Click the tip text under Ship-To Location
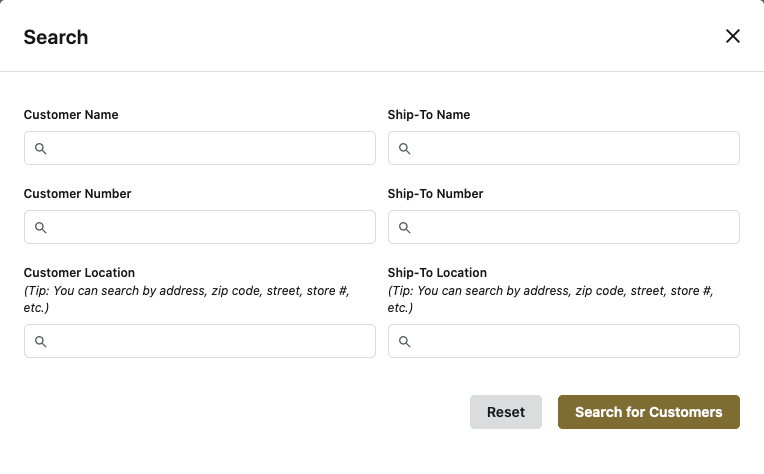Viewport: 764px width, 474px height. point(549,299)
